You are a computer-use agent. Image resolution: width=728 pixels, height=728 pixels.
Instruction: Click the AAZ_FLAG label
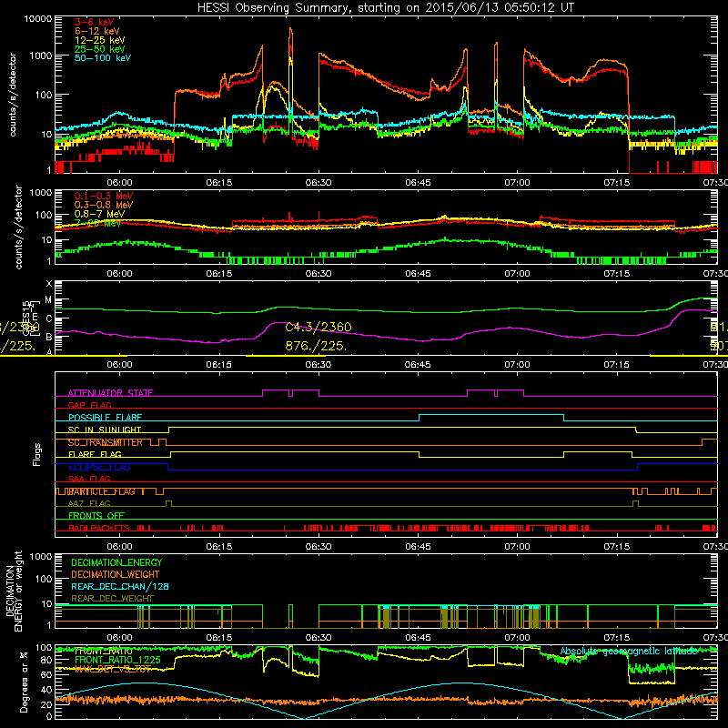(x=89, y=503)
